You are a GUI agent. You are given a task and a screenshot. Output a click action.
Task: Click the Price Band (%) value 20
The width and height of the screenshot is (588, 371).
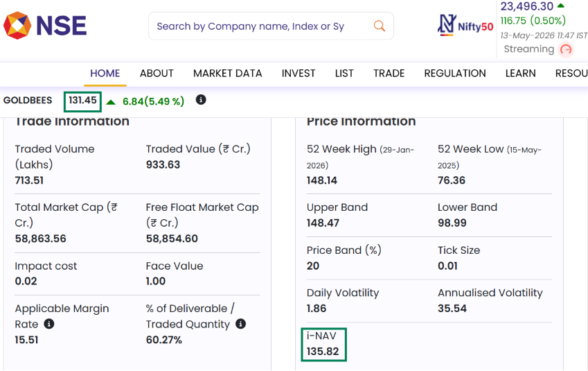coord(313,266)
